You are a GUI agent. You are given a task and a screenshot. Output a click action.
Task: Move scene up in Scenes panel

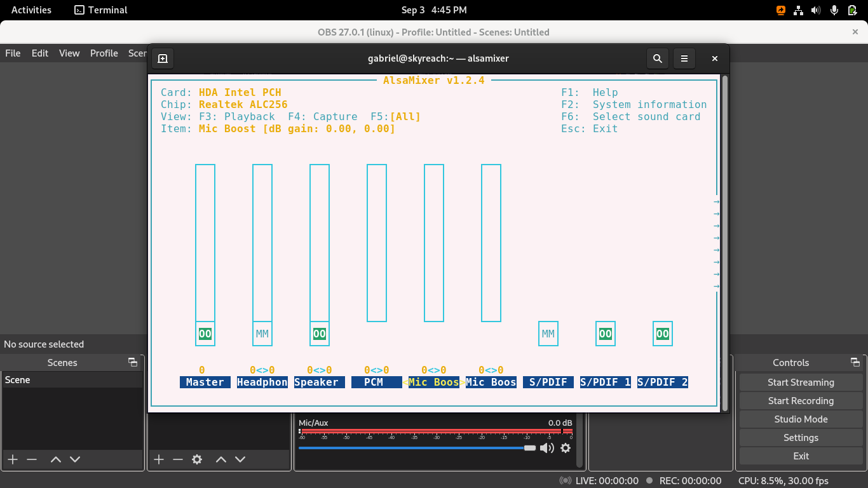56,459
